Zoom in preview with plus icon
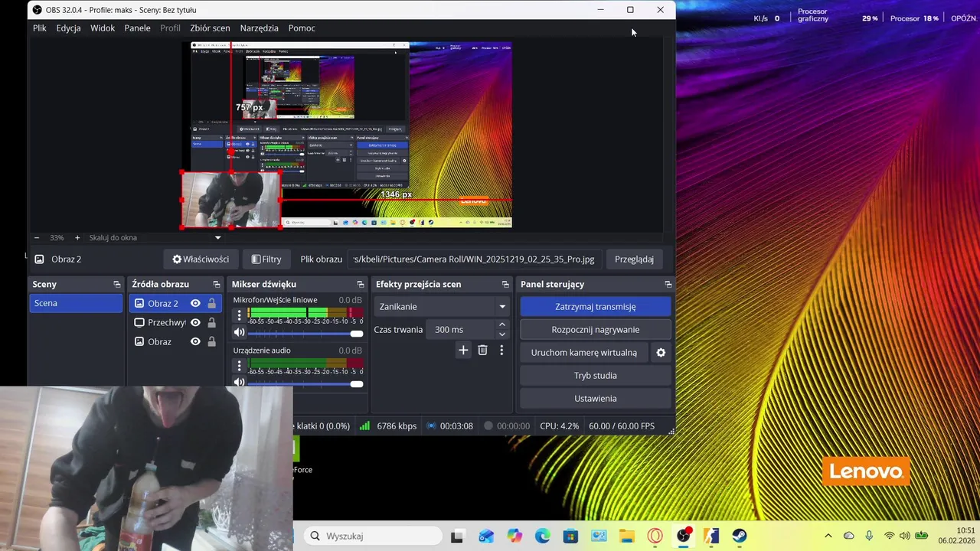 coord(77,237)
